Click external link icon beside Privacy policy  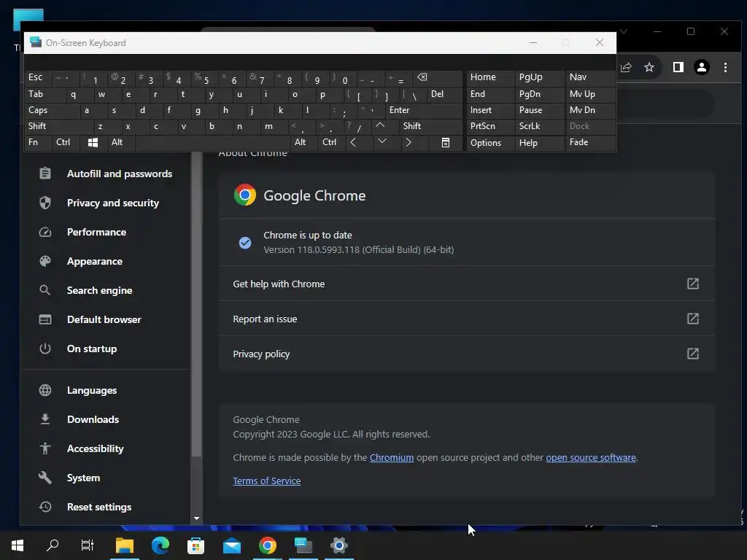point(693,354)
